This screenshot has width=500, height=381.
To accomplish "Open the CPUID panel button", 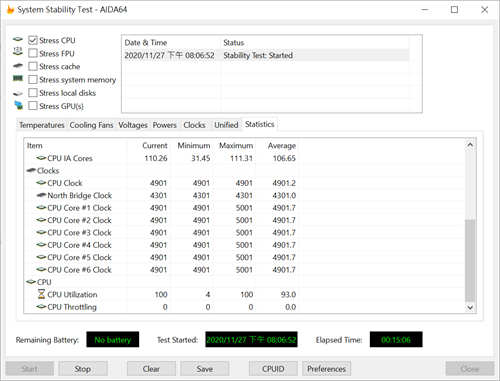I will tap(273, 369).
